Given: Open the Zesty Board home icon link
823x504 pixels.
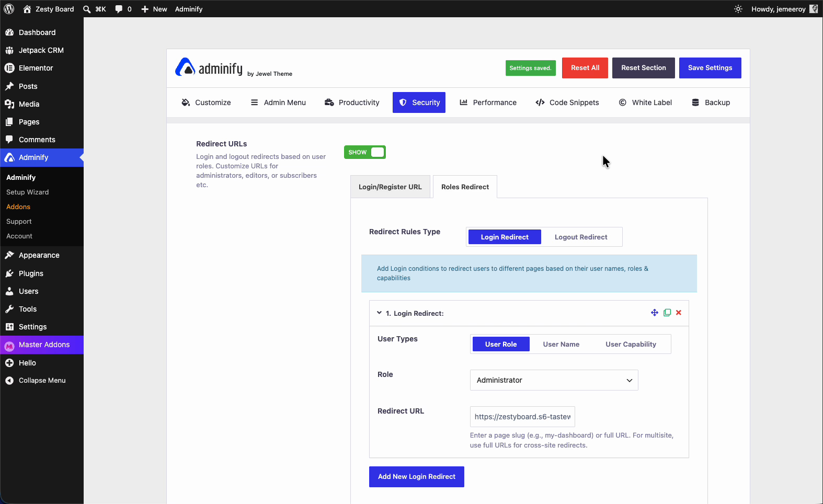Looking at the screenshot, I should 27,9.
